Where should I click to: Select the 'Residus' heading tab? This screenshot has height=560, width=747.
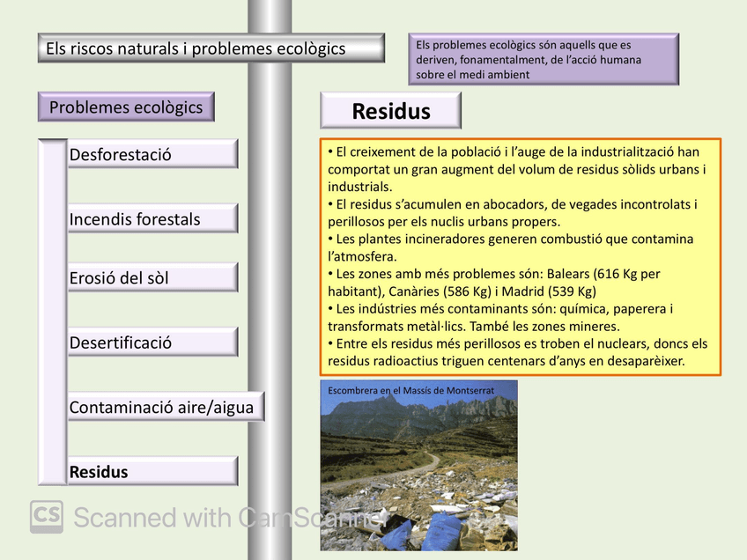coord(390,110)
